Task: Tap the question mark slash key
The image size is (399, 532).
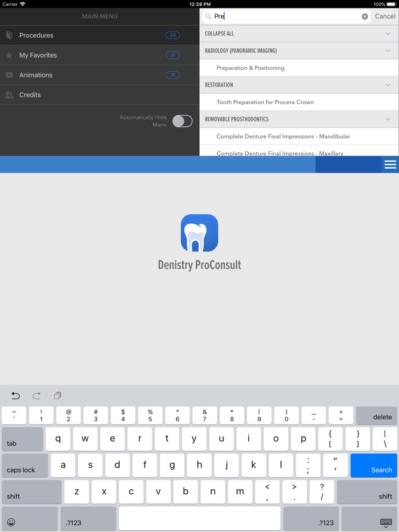Action: (x=322, y=492)
